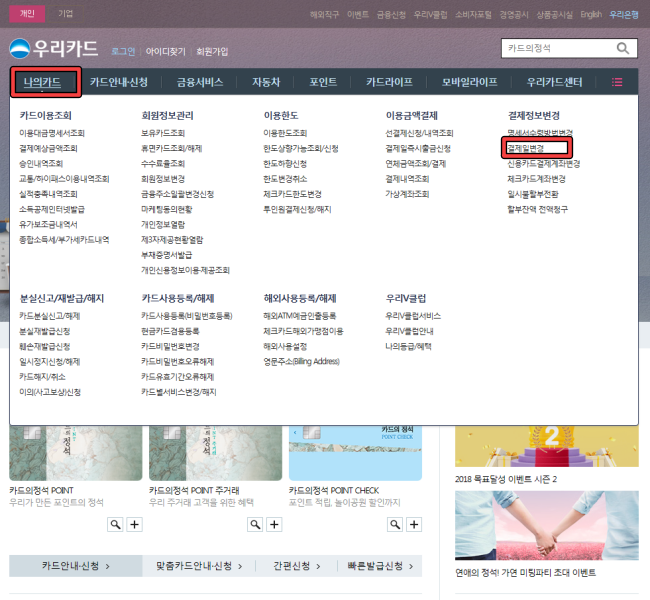
Task: Click the 카드안내·신청 bottom tab
Action: 75,566
